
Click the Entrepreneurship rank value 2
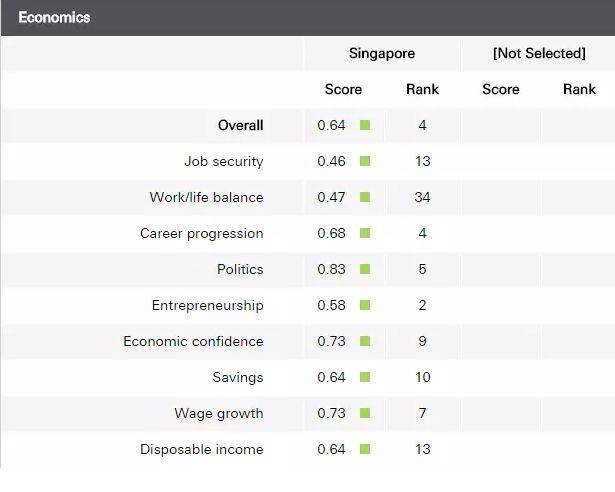422,305
